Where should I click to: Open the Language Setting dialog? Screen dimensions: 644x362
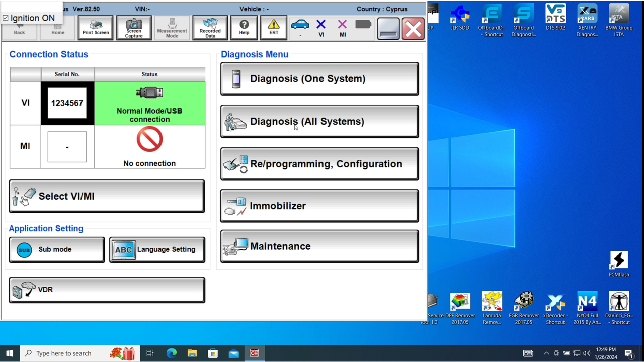click(156, 249)
